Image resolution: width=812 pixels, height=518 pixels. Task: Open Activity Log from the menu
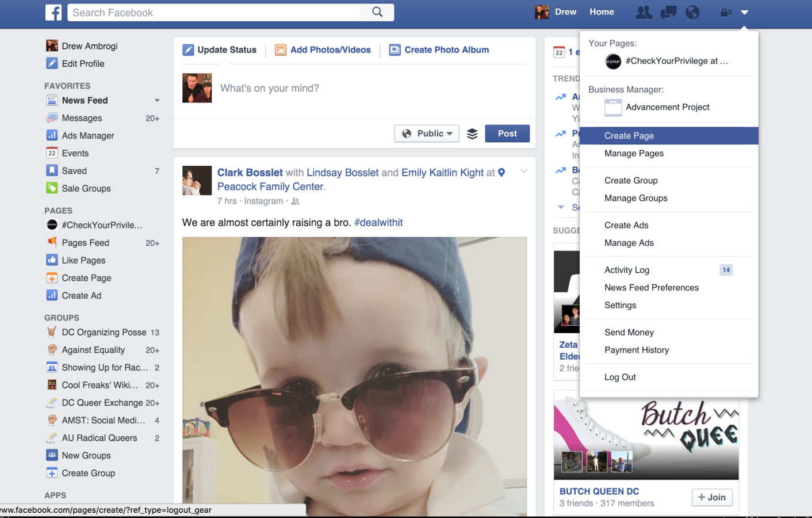[x=627, y=270]
